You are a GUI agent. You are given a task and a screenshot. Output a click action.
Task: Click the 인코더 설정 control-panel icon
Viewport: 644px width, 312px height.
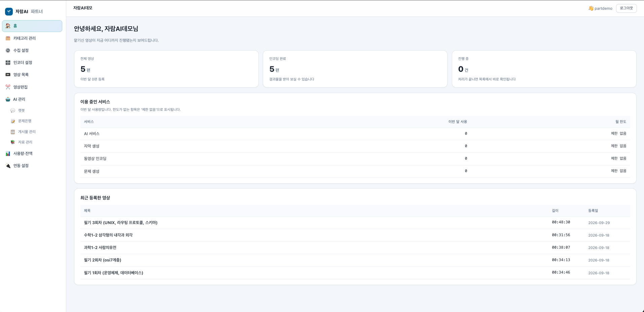tap(8, 63)
